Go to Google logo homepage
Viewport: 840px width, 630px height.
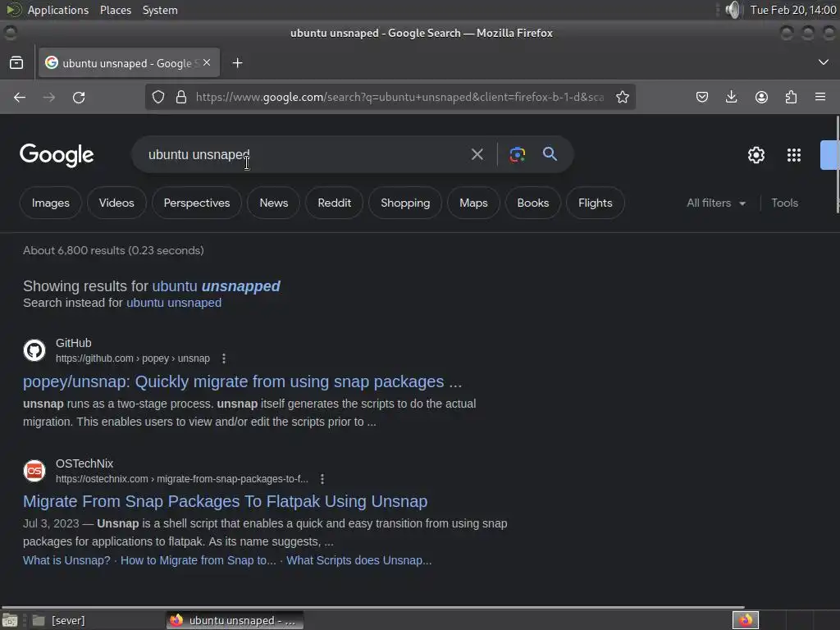click(x=57, y=155)
